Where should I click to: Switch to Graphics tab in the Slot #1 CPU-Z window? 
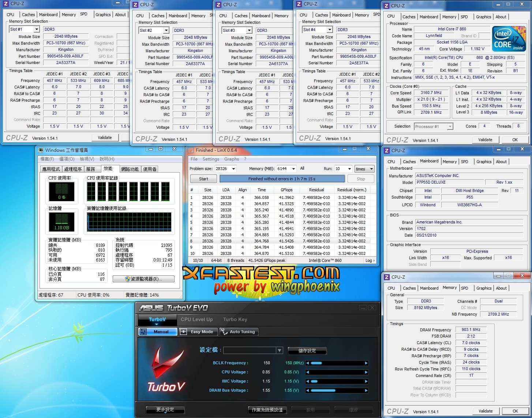(103, 15)
